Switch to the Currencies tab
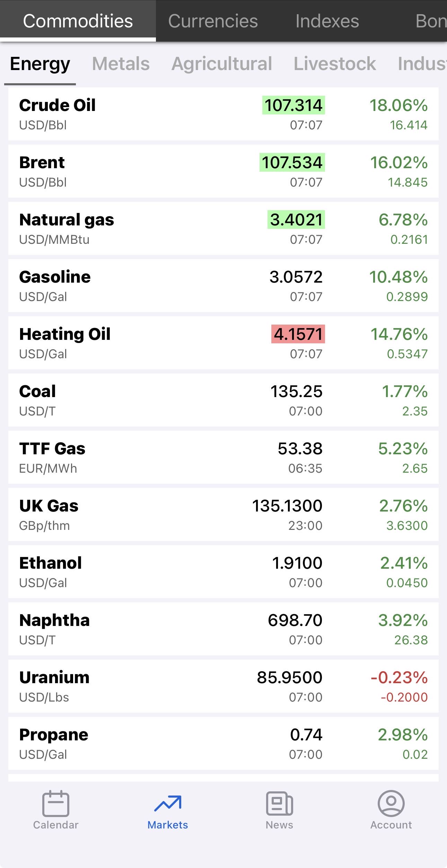Image resolution: width=447 pixels, height=868 pixels. [x=213, y=21]
